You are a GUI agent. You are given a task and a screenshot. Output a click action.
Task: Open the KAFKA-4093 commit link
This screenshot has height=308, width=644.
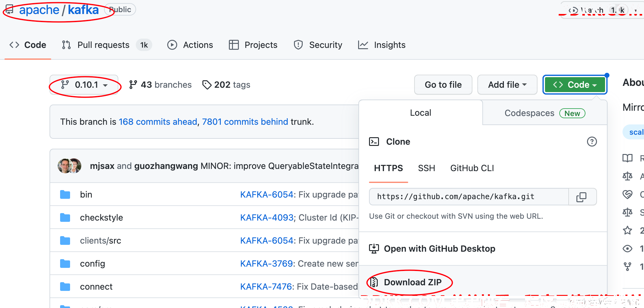(267, 217)
